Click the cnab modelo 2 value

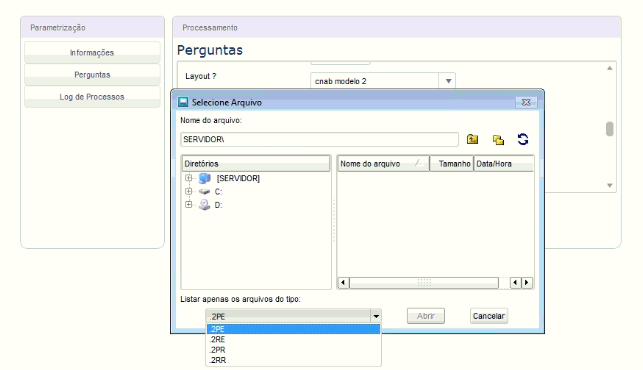pos(340,81)
